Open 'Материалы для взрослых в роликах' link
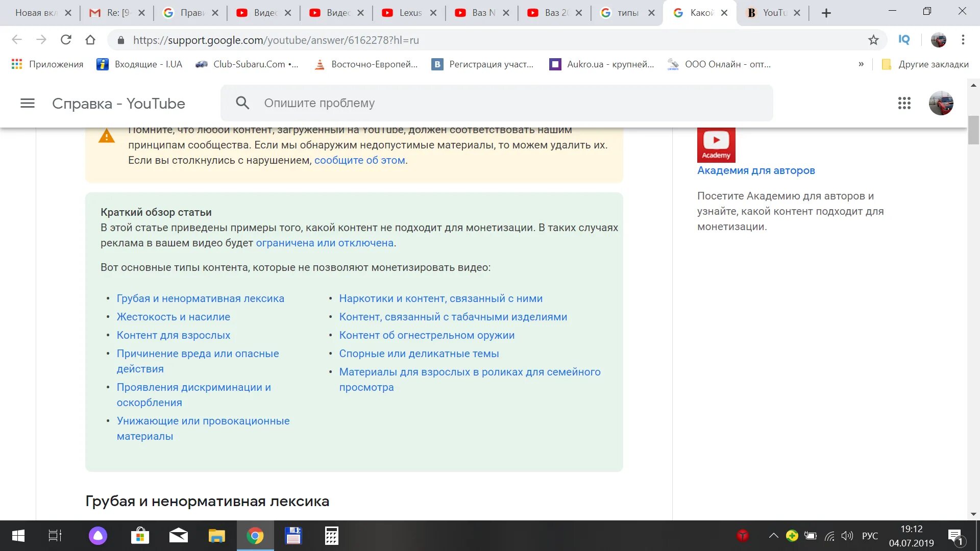The height and width of the screenshot is (551, 980). point(470,380)
